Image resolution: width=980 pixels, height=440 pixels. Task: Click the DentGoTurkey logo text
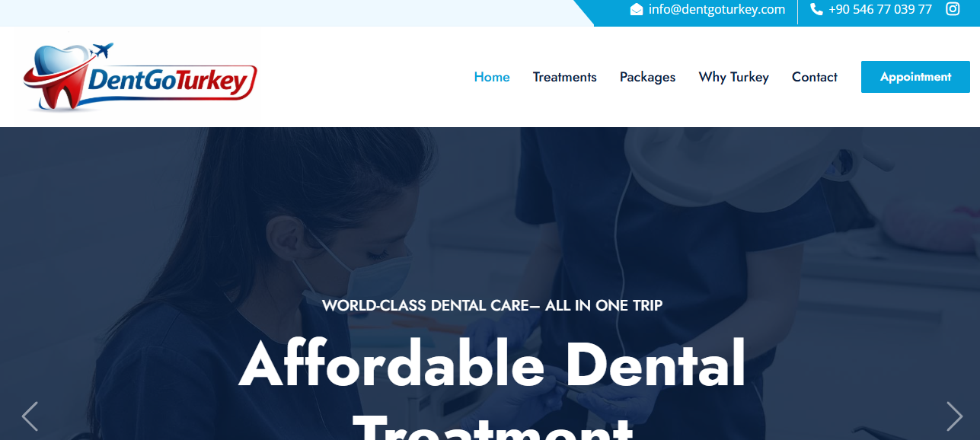[x=169, y=81]
